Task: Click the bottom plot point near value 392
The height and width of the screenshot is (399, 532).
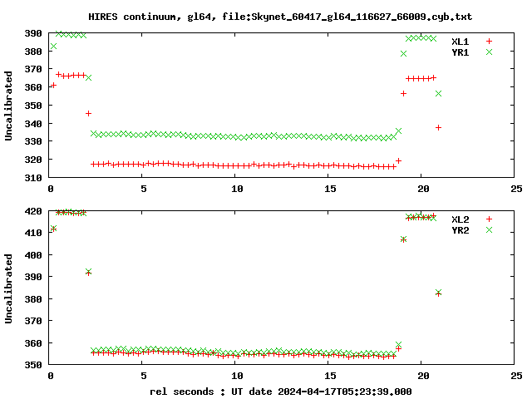Action: pos(88,272)
